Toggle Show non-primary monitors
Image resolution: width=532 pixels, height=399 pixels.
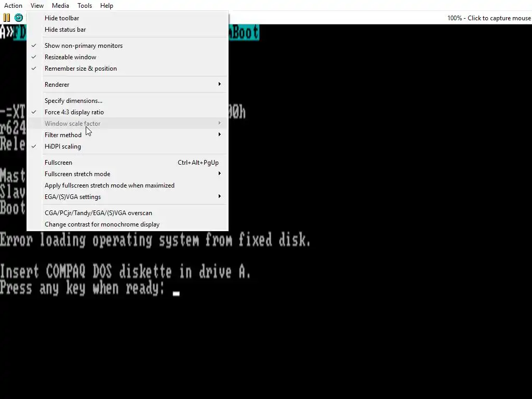127,46
